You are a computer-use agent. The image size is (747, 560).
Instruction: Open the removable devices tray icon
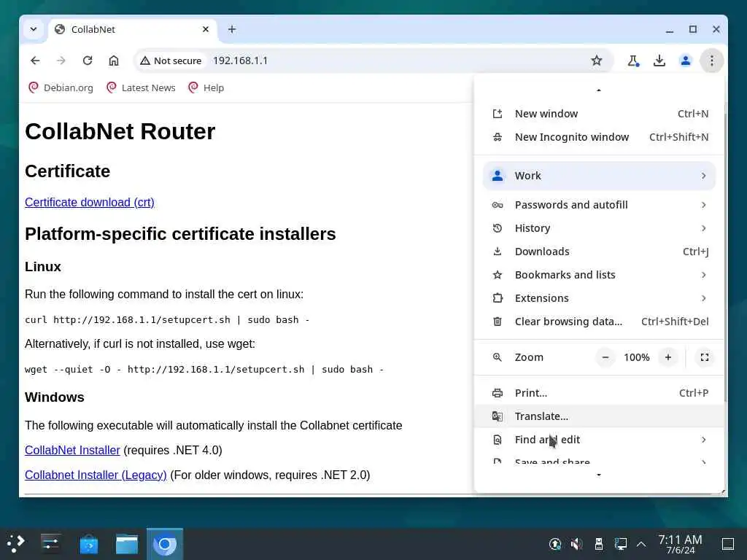[x=599, y=543]
